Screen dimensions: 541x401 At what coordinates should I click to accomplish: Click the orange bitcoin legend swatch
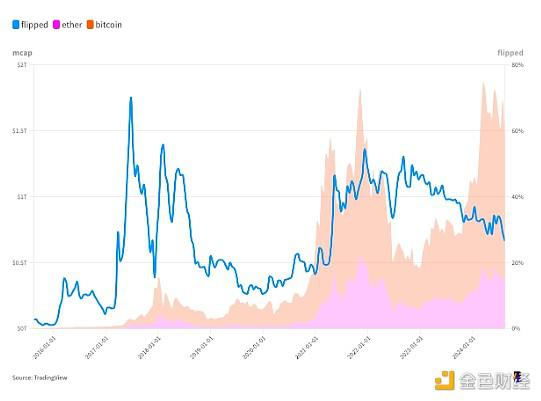coord(90,25)
